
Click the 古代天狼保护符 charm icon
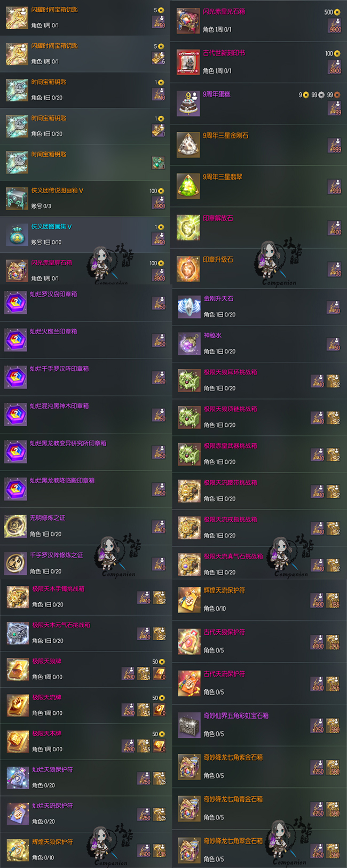click(189, 641)
